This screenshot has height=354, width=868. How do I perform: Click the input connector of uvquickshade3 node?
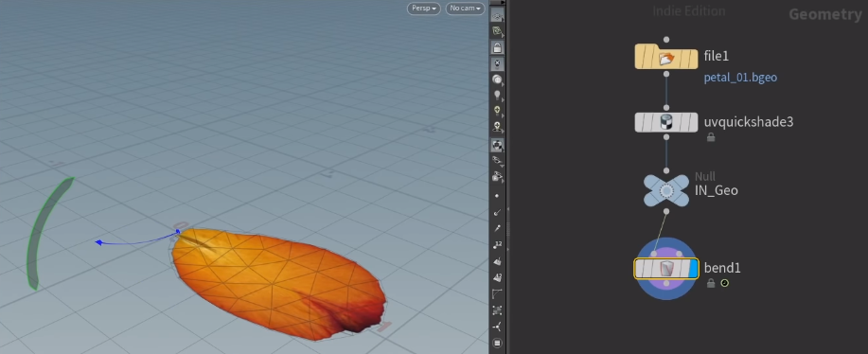[666, 108]
